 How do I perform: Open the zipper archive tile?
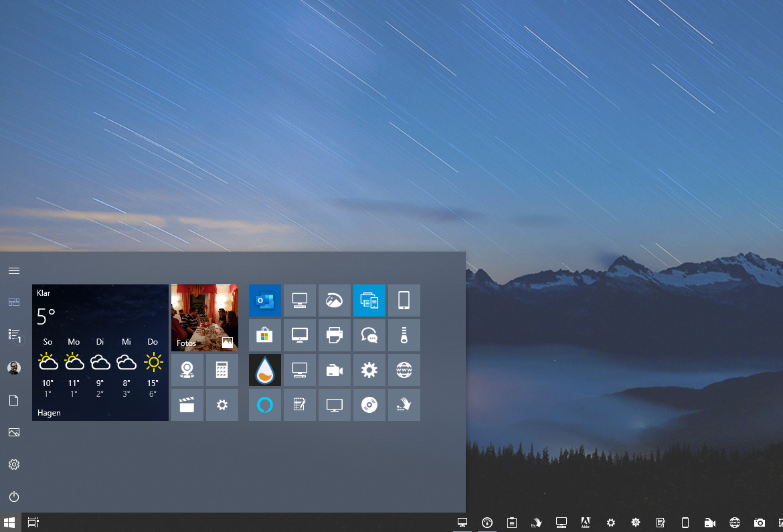click(x=404, y=335)
